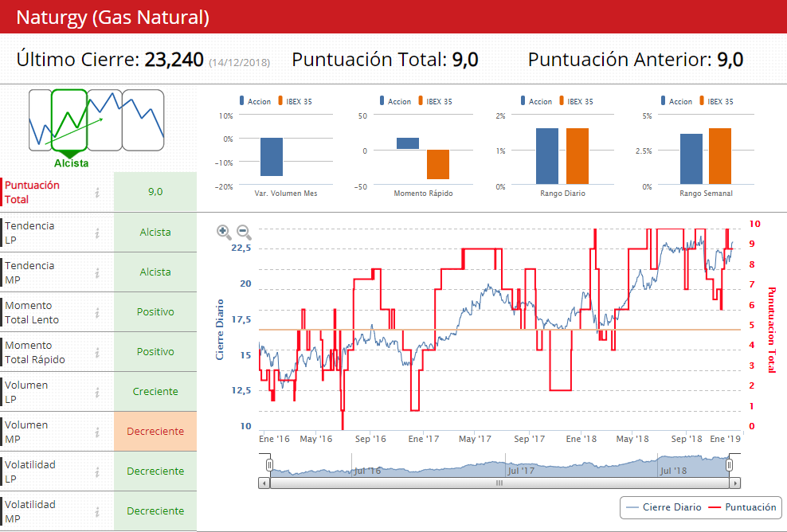The height and width of the screenshot is (532, 787).
Task: Click orange IBEX 35 bar in Rango Semanal
Action: 720,156
